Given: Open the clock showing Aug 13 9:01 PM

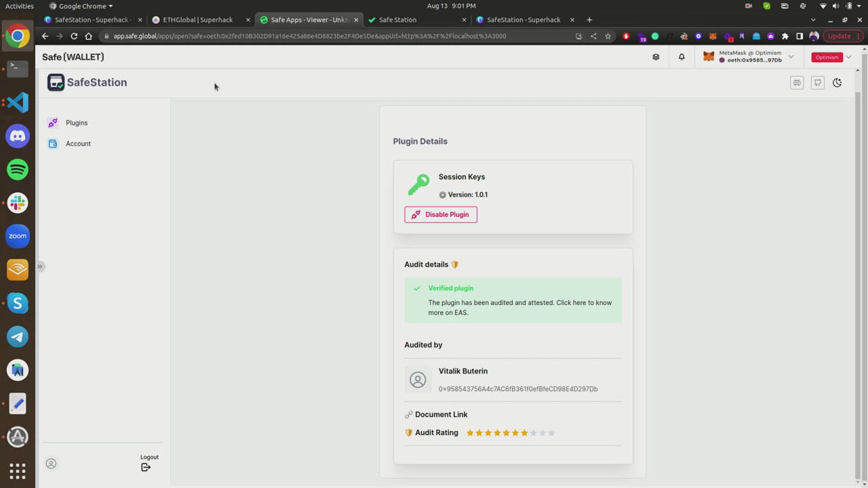Looking at the screenshot, I should [x=451, y=6].
